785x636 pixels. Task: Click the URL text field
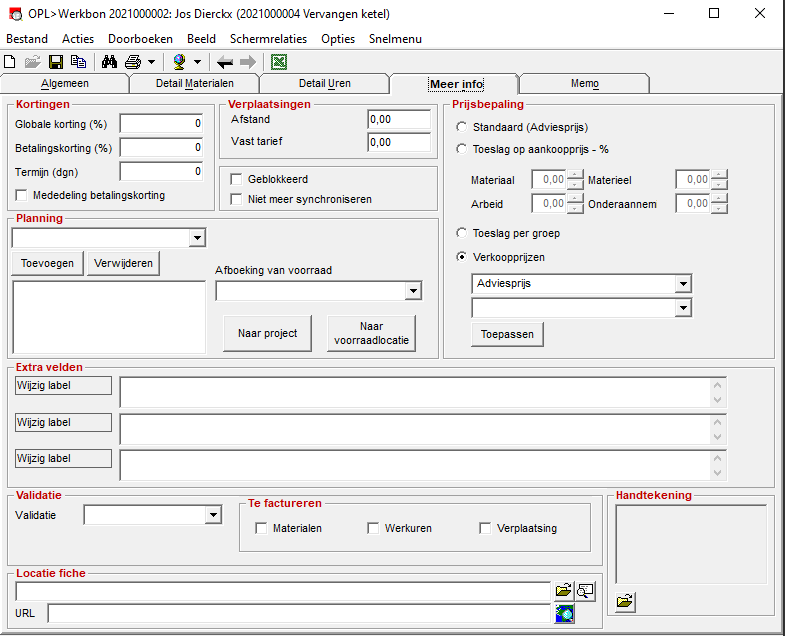tap(299, 613)
